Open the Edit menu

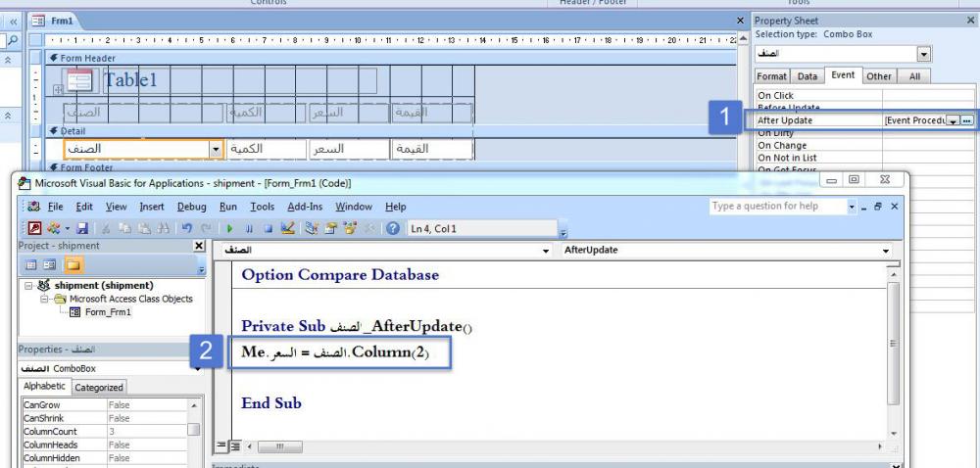pyautogui.click(x=84, y=207)
